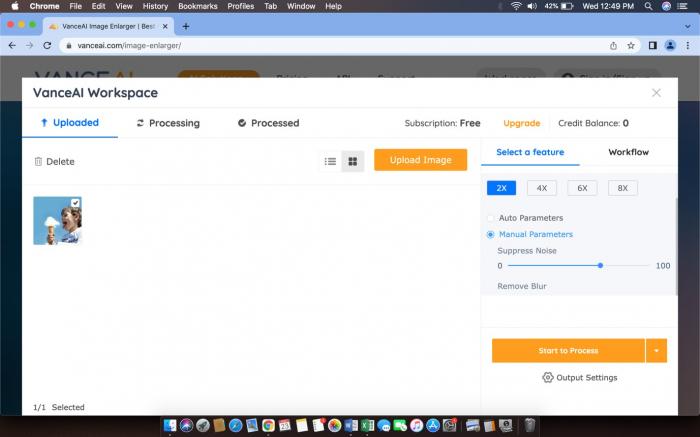Open Finder from the Dock
Screen dimensions: 700x437
[x=170, y=425]
